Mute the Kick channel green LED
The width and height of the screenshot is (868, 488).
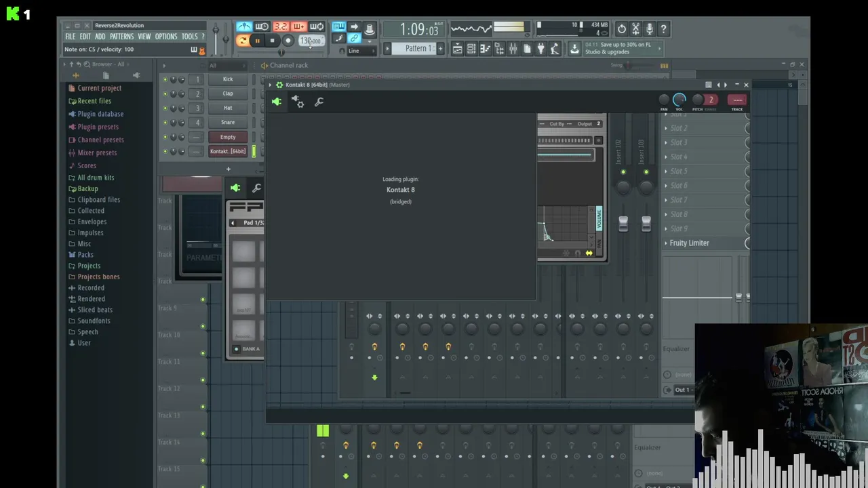[x=165, y=79]
